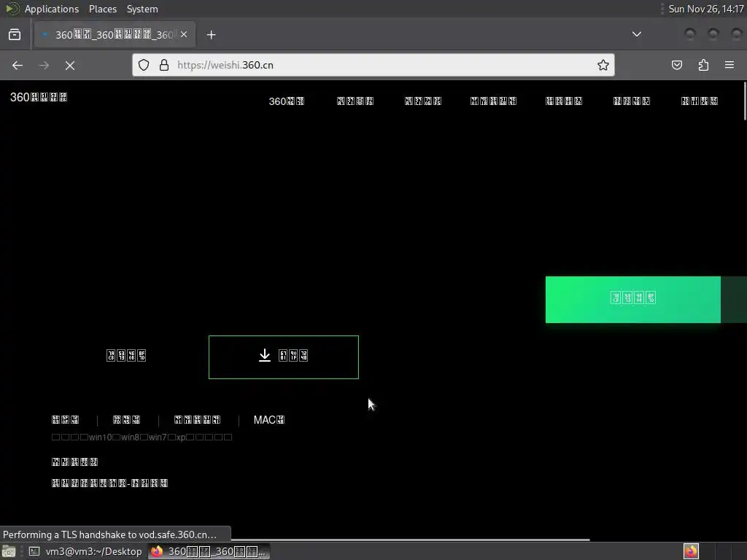
Task: Go back using the browser back arrow
Action: point(18,65)
